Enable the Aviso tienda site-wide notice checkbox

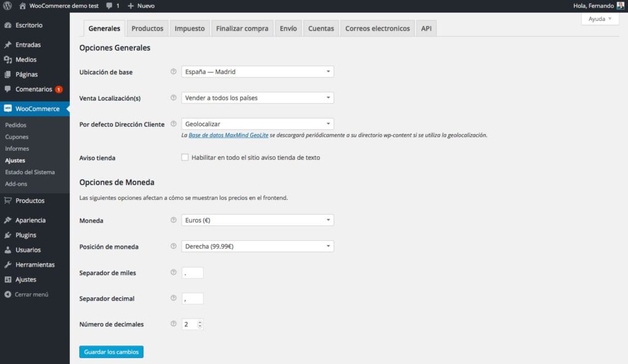coord(185,157)
